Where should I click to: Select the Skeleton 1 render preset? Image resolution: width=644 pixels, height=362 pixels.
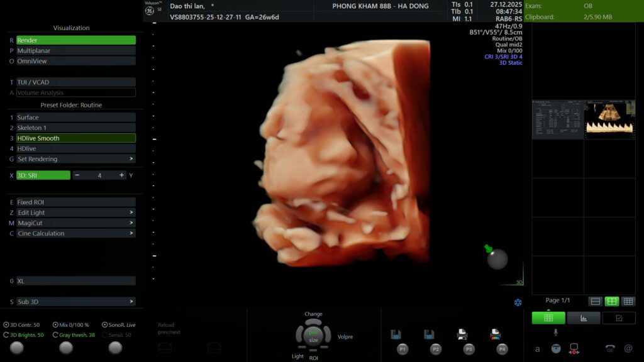pos(75,128)
